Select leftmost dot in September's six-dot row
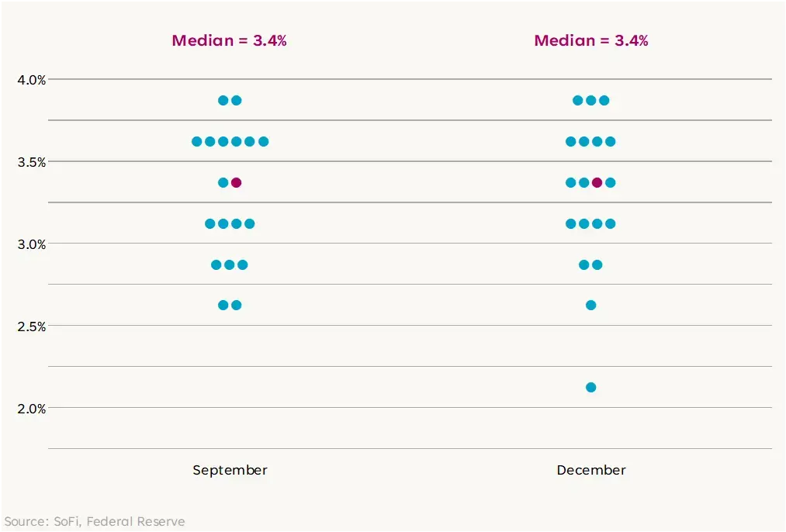786x532 pixels. (x=196, y=141)
